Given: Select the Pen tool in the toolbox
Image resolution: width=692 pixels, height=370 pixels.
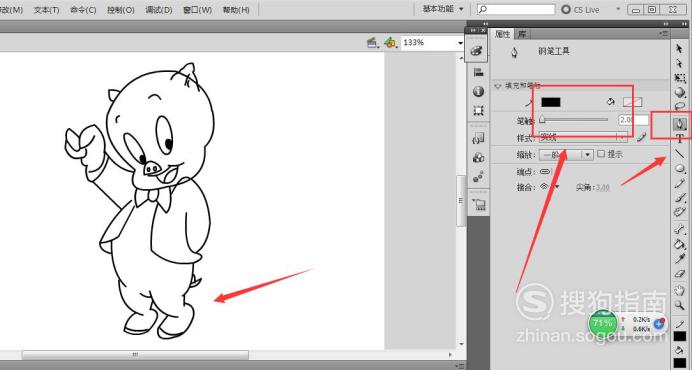Looking at the screenshot, I should tap(680, 124).
